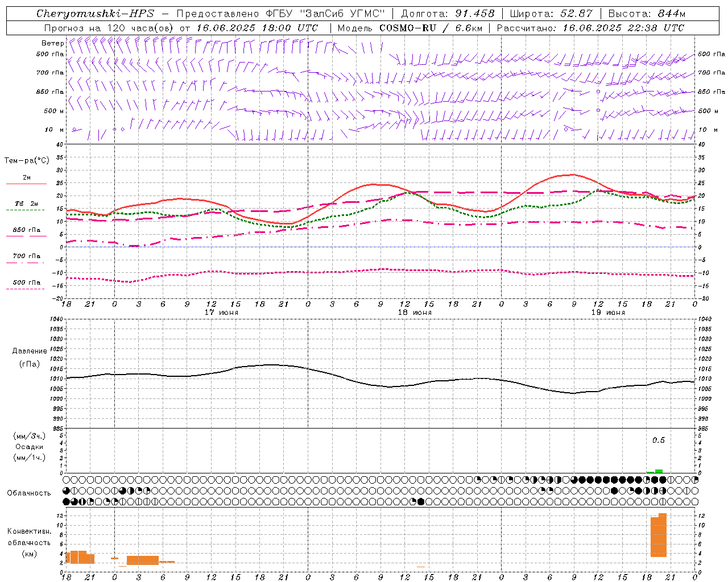Screen dimensions: 728x582
Task: Select the forecast start text 16.06.2025 18:00 UTC
Action: pos(257,27)
